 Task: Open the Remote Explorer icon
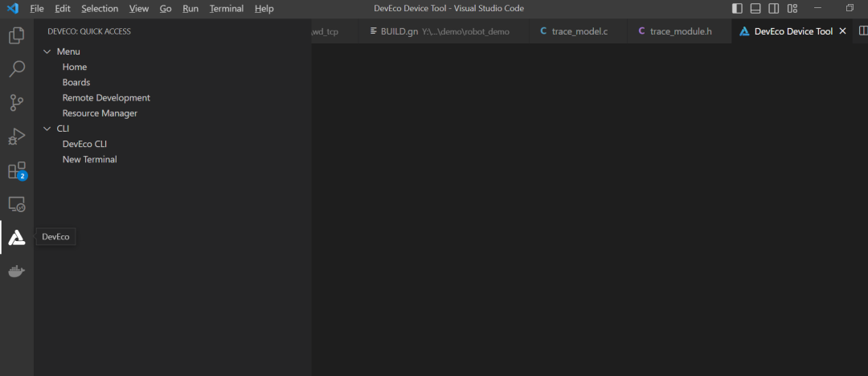17,204
